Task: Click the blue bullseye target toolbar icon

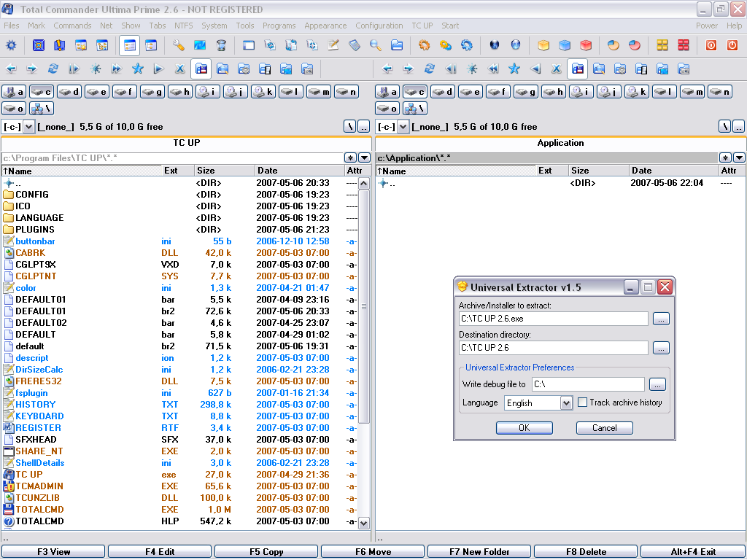Action: click(x=39, y=45)
